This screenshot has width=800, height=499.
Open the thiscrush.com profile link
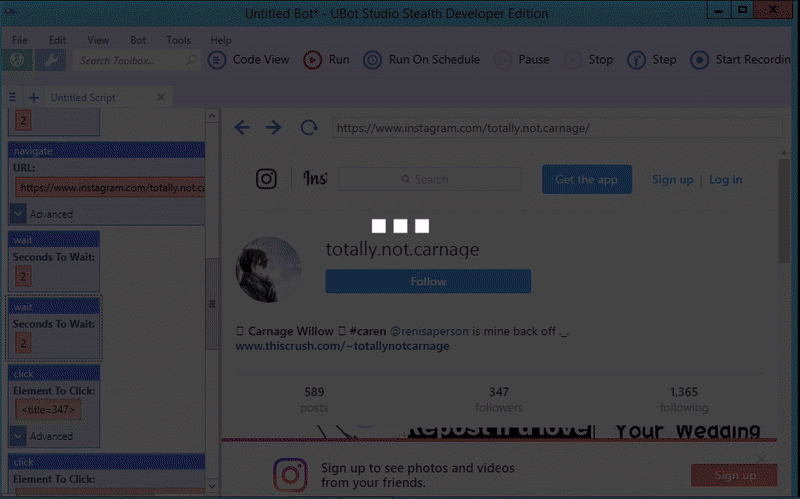pyautogui.click(x=342, y=346)
